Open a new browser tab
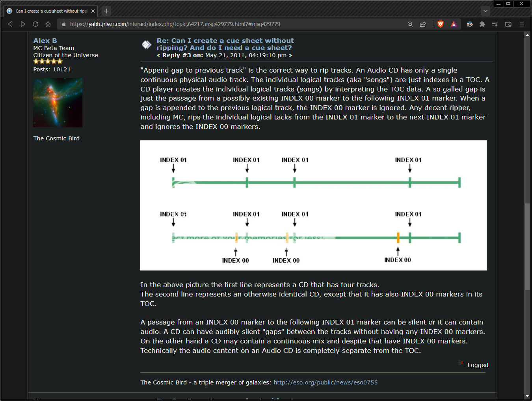Viewport: 532px width, 401px height. coord(106,11)
